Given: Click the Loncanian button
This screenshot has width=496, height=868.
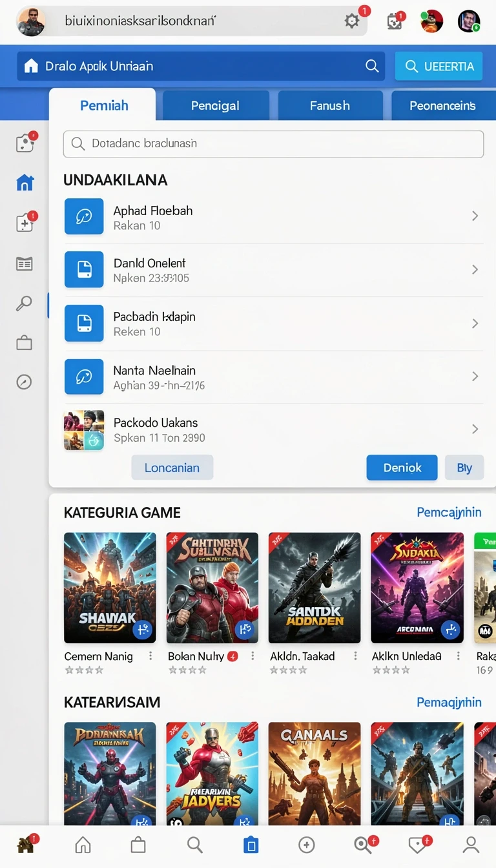Looking at the screenshot, I should [172, 468].
